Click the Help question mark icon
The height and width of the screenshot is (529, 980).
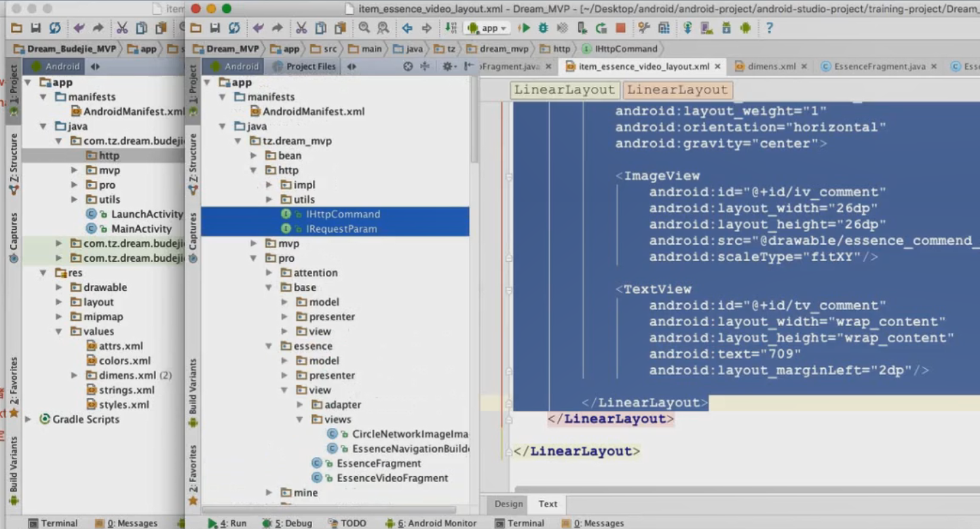click(770, 28)
